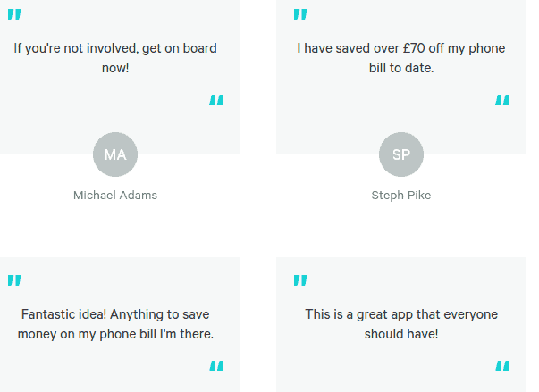The width and height of the screenshot is (539, 392).
Task: Click closing quote mark below Fantastic idea text
Action: pyautogui.click(x=216, y=366)
